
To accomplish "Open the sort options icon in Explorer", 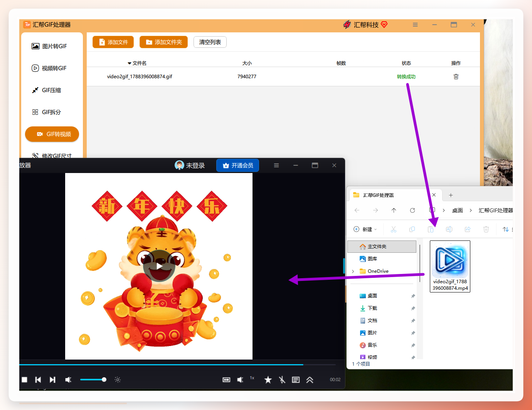I will coord(506,229).
